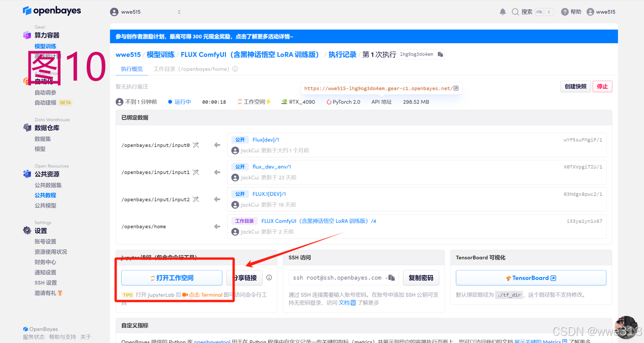
Task: Launch TensorBoard visualization
Action: tap(530, 277)
